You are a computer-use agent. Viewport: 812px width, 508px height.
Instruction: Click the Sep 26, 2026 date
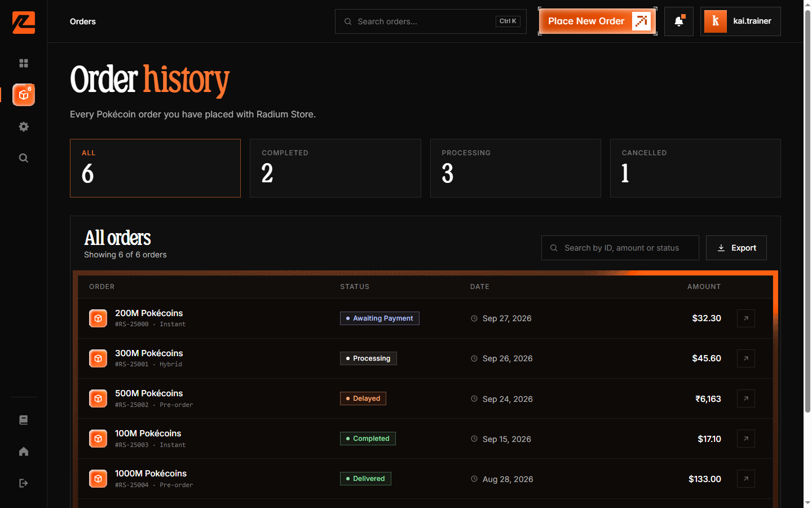pos(507,358)
